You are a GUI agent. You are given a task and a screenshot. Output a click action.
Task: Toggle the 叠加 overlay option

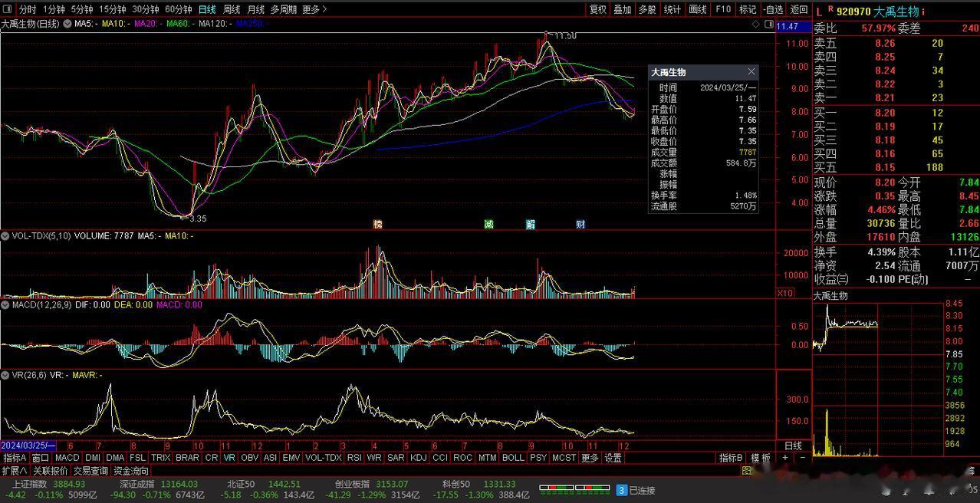point(622,9)
